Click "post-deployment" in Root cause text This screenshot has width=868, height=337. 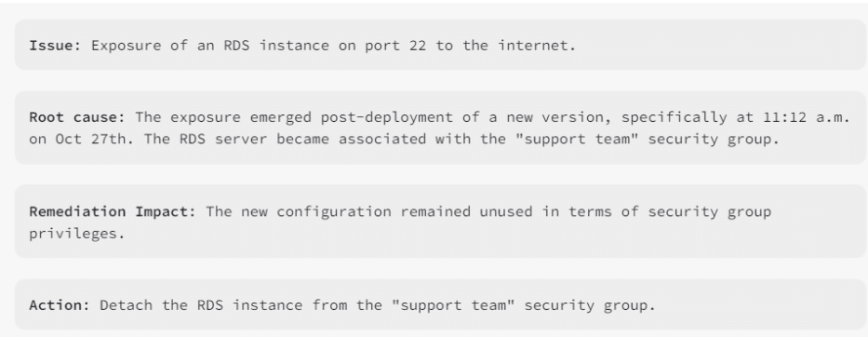tap(386, 117)
